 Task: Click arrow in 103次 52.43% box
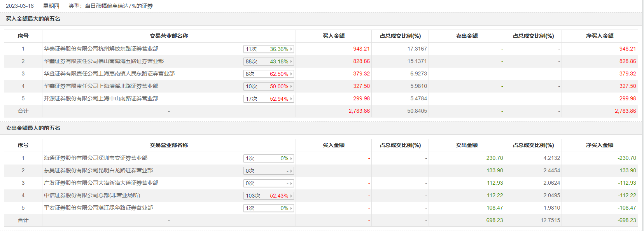pyautogui.click(x=291, y=196)
